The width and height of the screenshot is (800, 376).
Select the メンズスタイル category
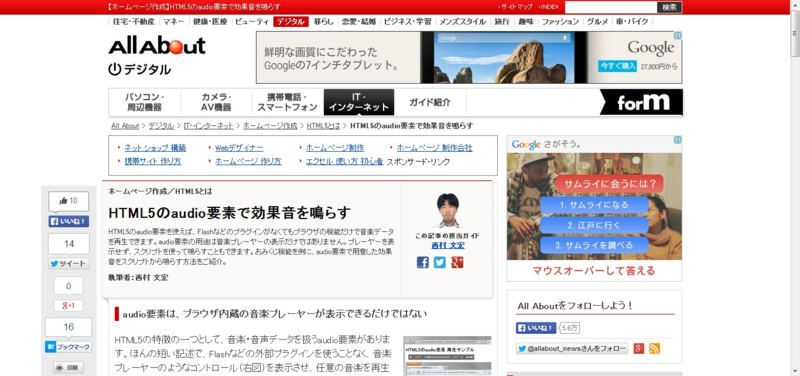pyautogui.click(x=463, y=21)
